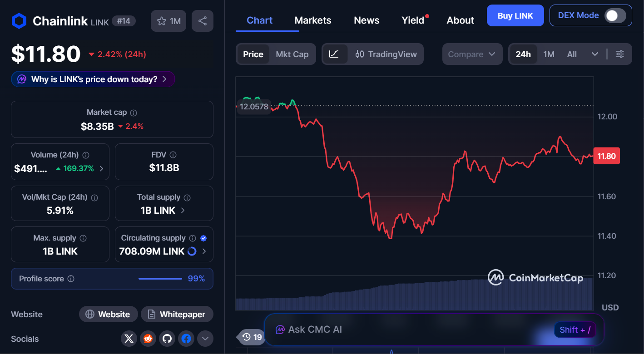Viewport: 644px width, 354px height.
Task: Open the GitHub social link
Action: point(167,339)
